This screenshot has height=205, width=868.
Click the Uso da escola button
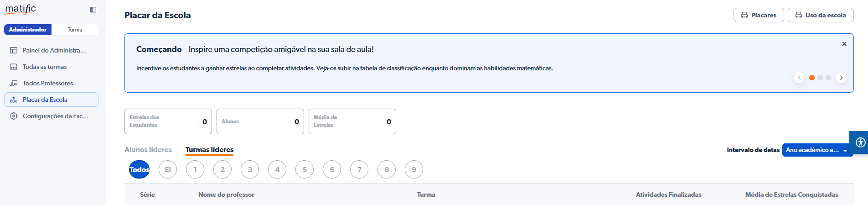(821, 15)
